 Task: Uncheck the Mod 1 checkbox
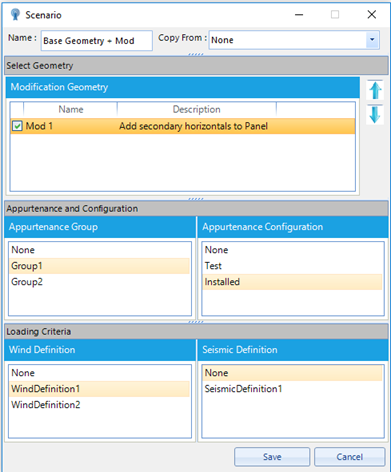(x=17, y=126)
